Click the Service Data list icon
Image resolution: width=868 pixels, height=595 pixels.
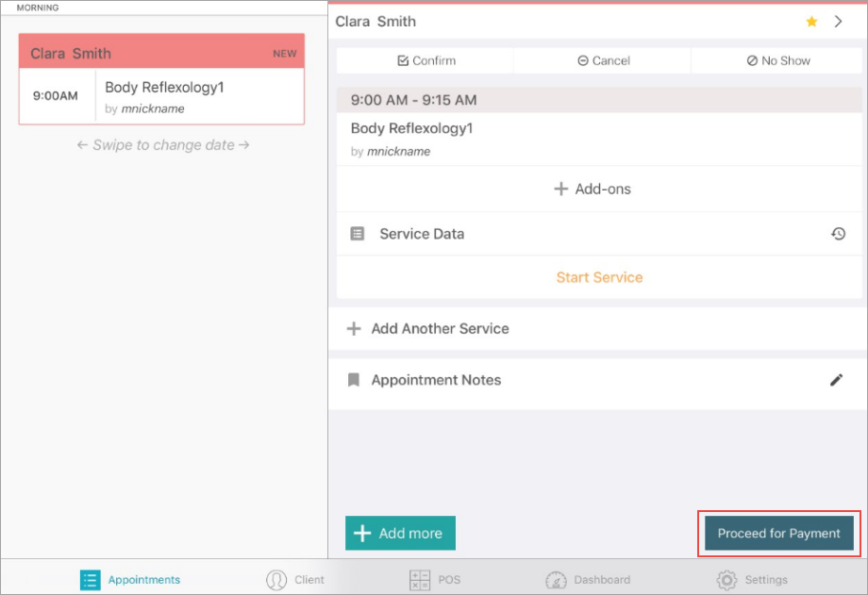point(358,234)
